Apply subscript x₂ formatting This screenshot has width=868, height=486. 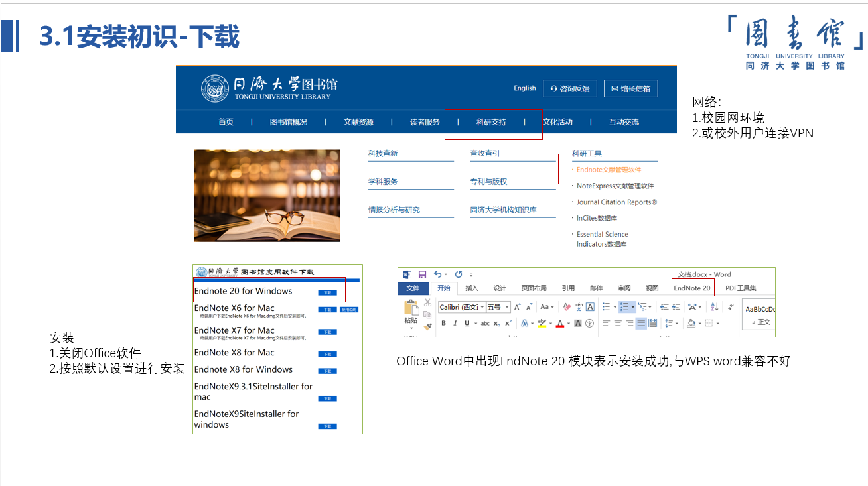click(x=496, y=323)
